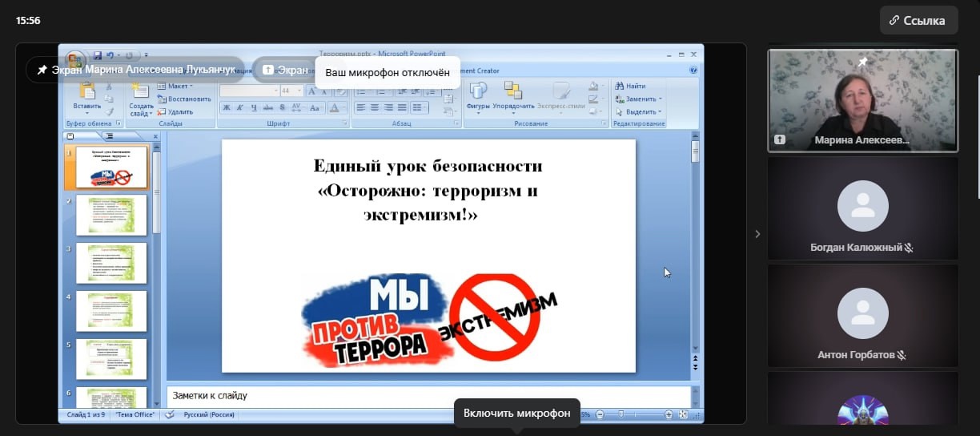Toggle strikethrough abc formatting

click(x=270, y=107)
